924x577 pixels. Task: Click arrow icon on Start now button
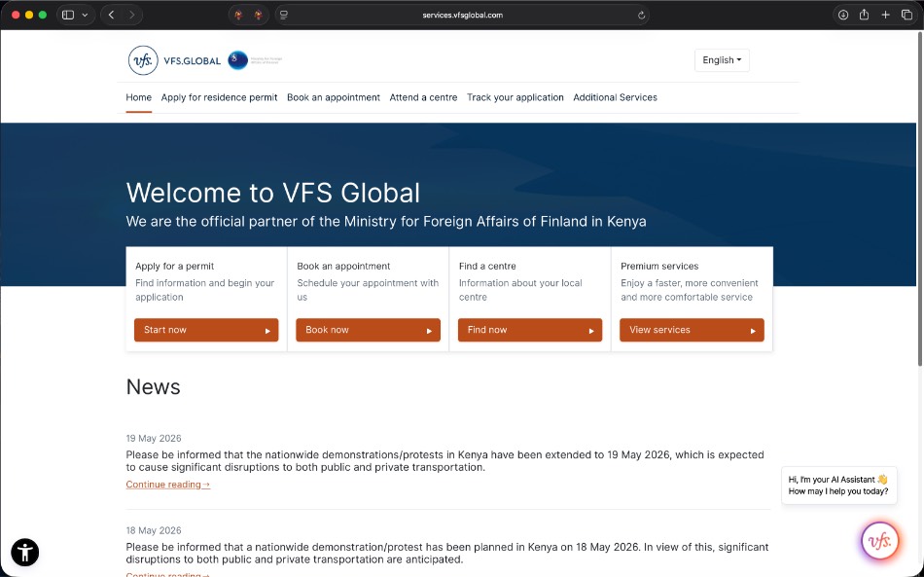[267, 331]
